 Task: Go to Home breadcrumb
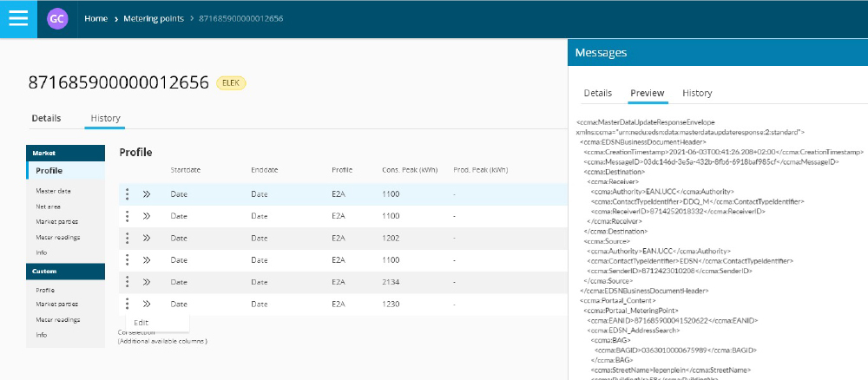(x=95, y=19)
